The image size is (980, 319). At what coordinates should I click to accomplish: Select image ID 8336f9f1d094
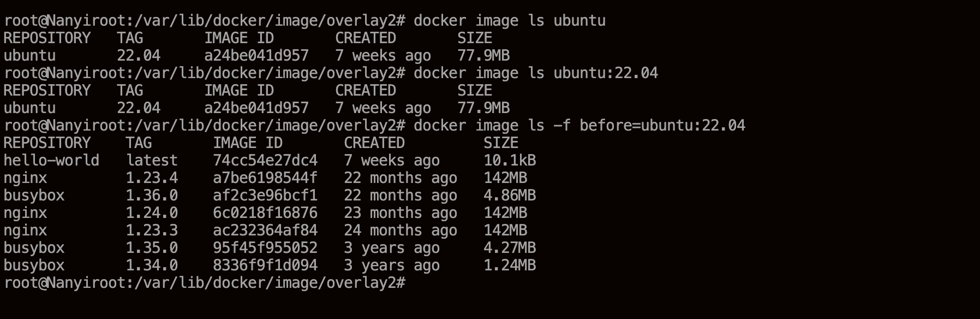[265, 265]
